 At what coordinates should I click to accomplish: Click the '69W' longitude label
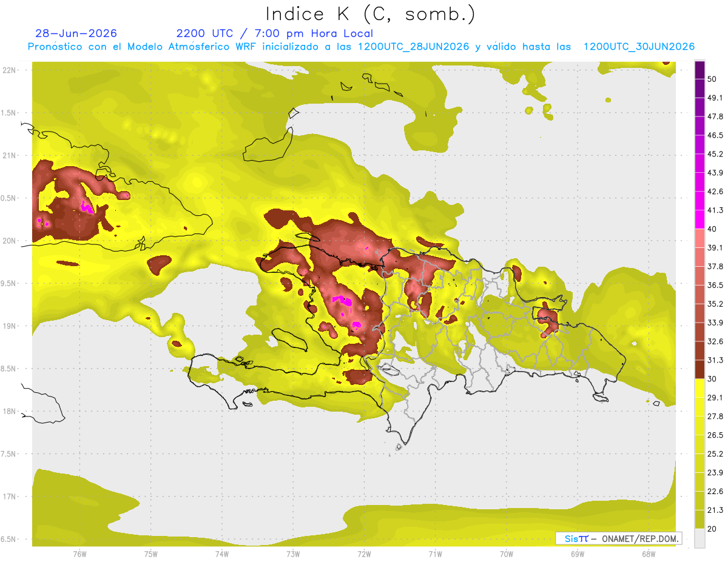click(x=578, y=554)
